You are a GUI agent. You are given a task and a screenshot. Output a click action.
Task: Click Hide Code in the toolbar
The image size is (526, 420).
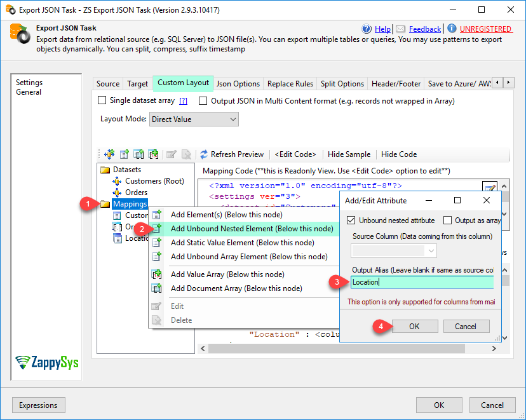(x=399, y=154)
